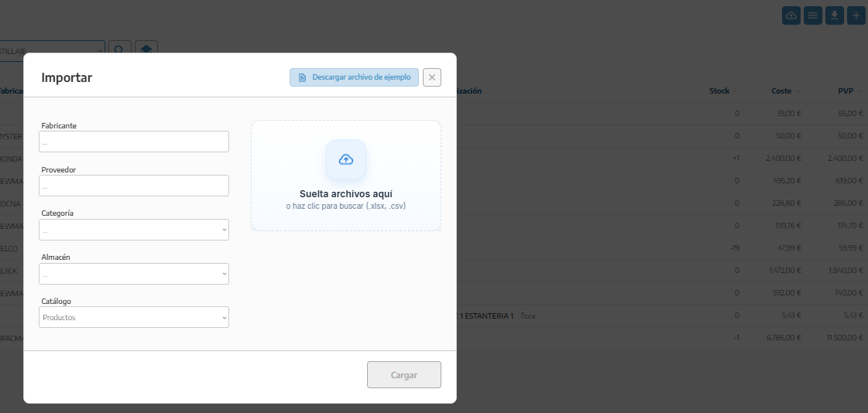Focus the Proveedor input field
The image size is (868, 413).
coord(134,186)
